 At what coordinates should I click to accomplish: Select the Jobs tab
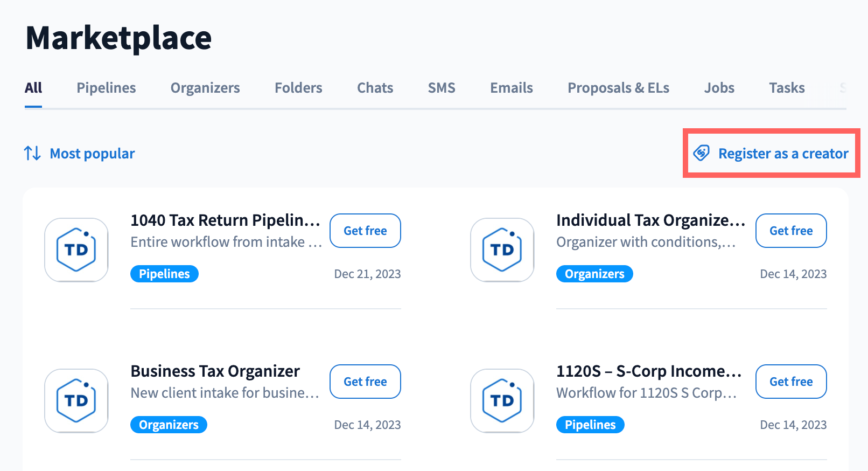click(x=719, y=88)
